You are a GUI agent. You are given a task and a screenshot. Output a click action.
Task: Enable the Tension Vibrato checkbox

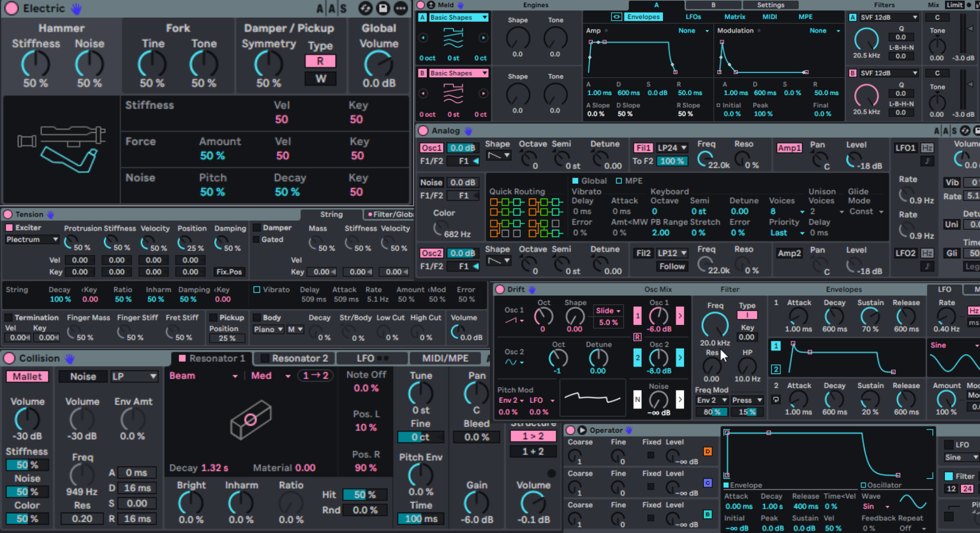coord(256,290)
